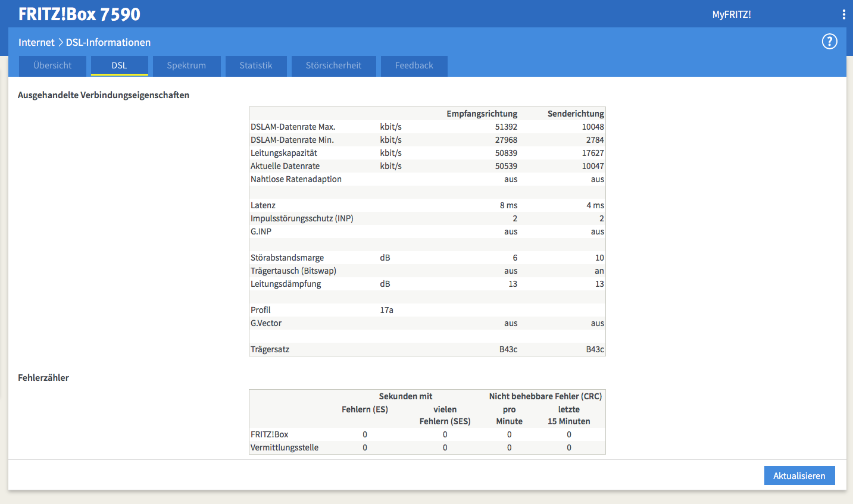853x504 pixels.
Task: Select the profile value 17a
Action: (387, 310)
